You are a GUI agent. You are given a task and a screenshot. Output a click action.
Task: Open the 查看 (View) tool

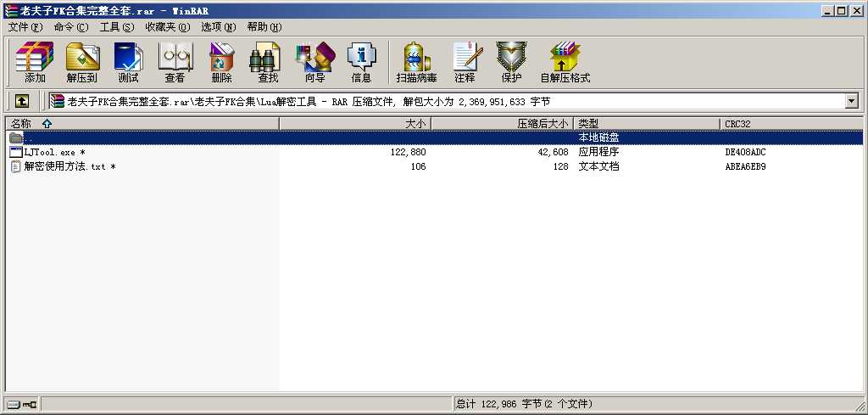(175, 62)
